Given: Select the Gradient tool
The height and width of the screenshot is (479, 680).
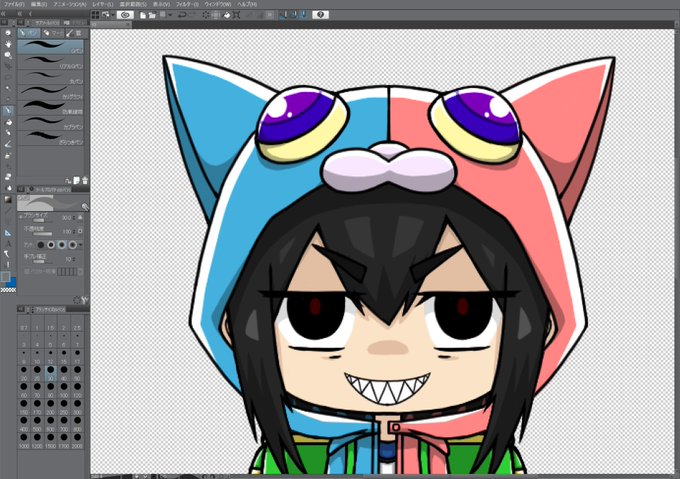Looking at the screenshot, I should click(8, 199).
